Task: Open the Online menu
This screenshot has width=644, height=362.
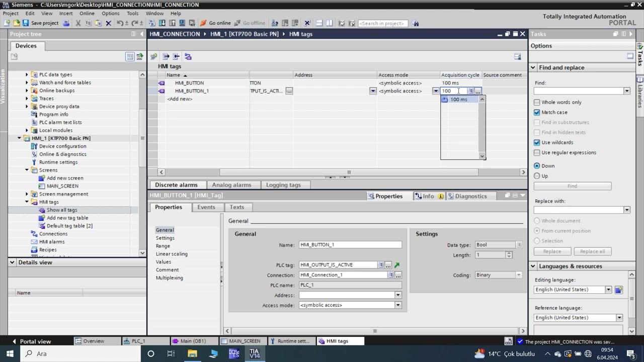Action: coord(87,14)
